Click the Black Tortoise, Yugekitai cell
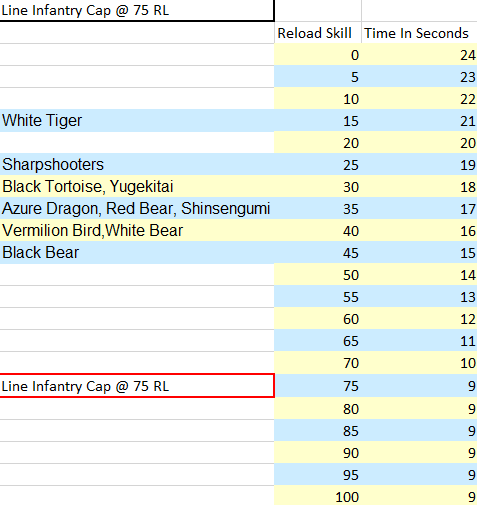 137,186
